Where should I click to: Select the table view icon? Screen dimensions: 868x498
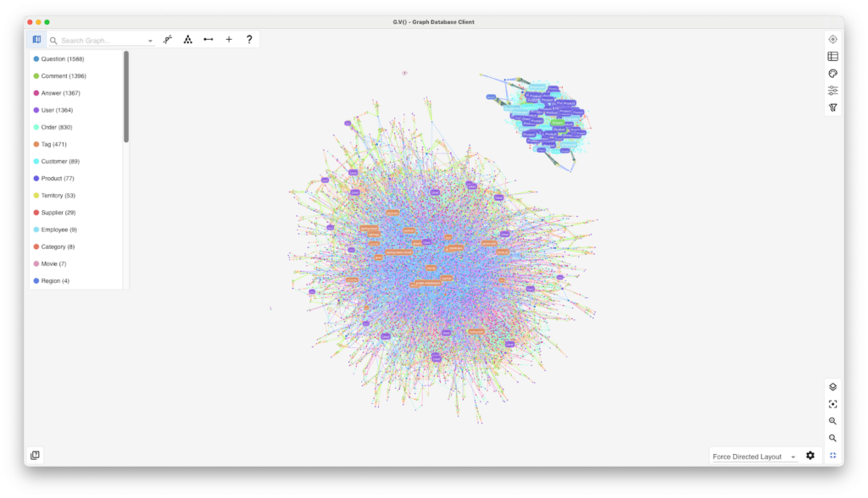(x=832, y=56)
